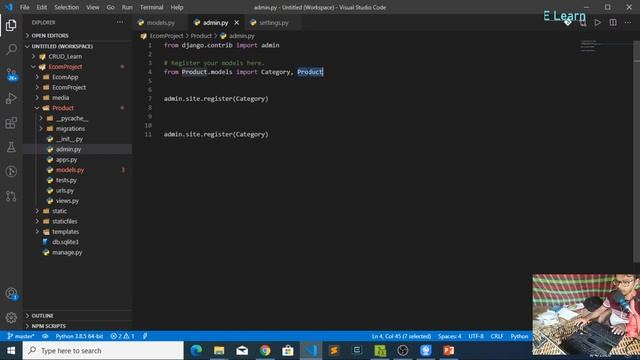640x360 pixels.
Task: Open tests.py in the explorer
Action: point(66,180)
